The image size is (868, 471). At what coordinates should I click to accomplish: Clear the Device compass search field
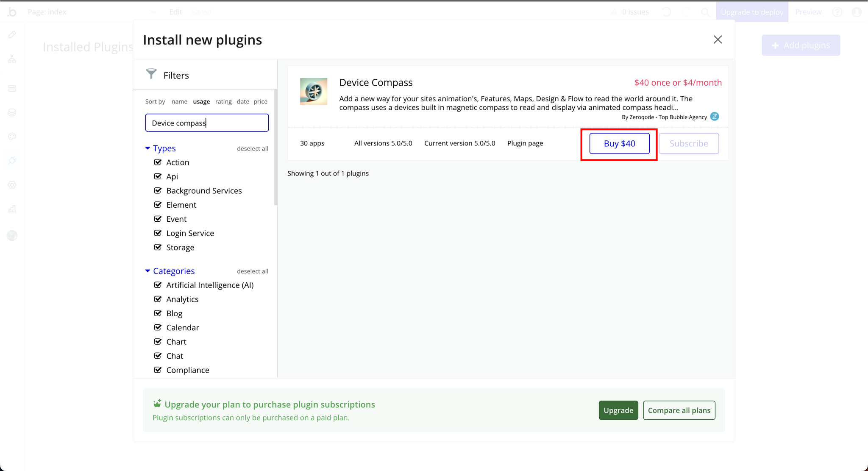click(207, 123)
